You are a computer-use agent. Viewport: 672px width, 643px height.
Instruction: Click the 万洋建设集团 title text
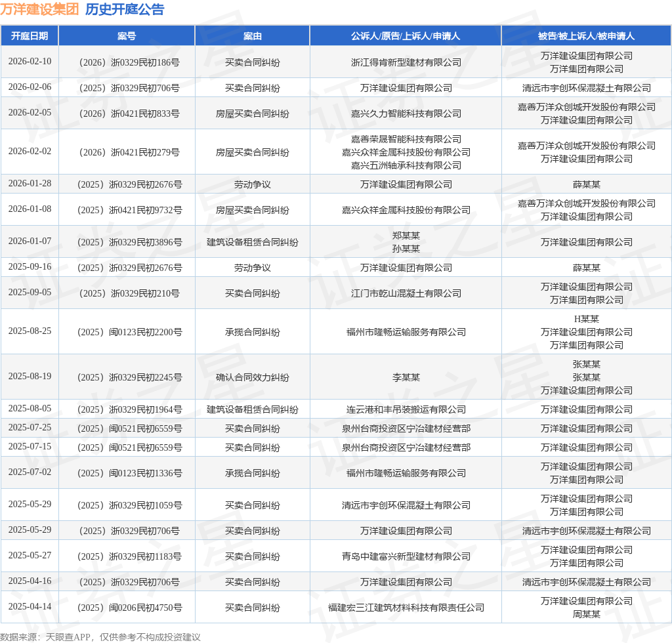point(39,9)
